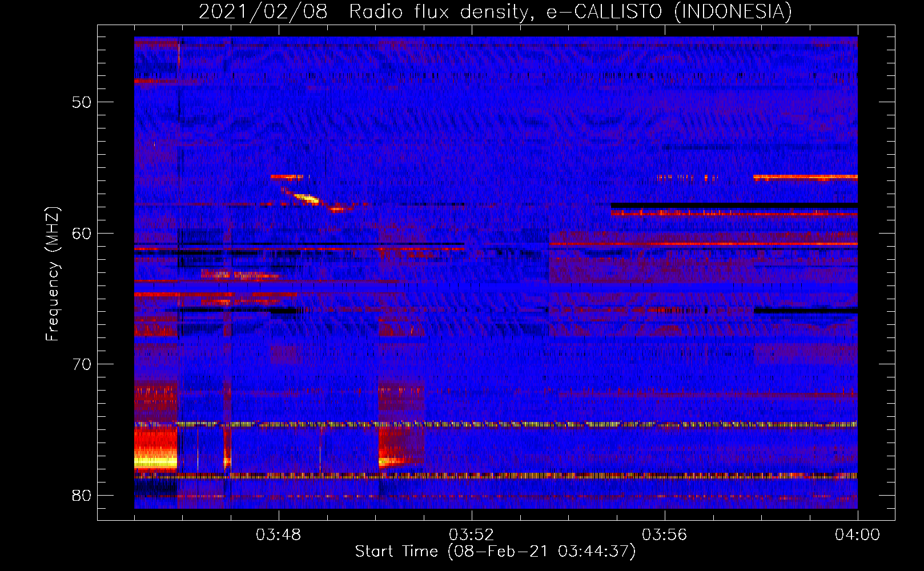Click the 04:00 time tick label
This screenshot has height=571, width=924.
857,535
